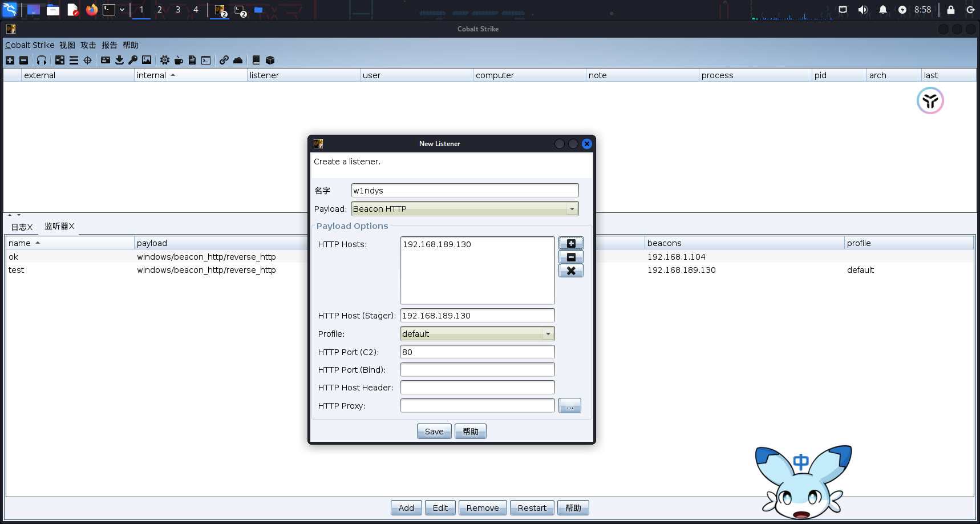This screenshot has height=524, width=980.
Task: Expand the Profile default dropdown
Action: pyautogui.click(x=477, y=334)
